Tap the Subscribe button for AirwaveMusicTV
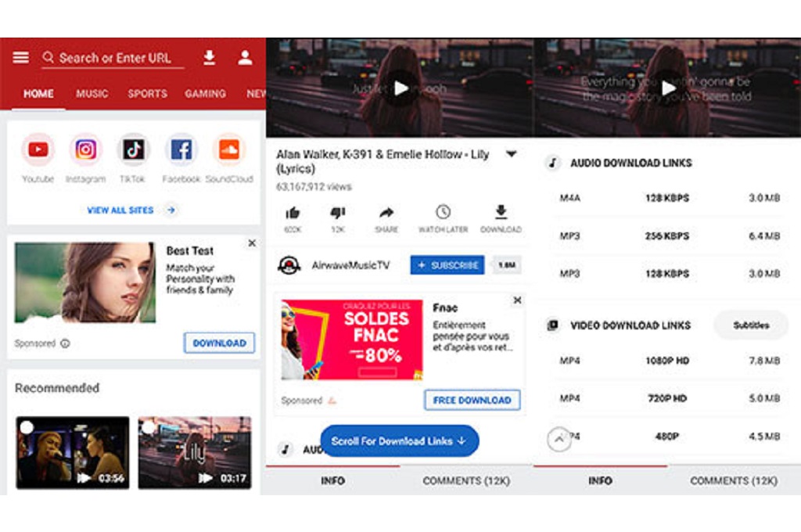Viewport: 801px width, 532px height. coord(447,265)
